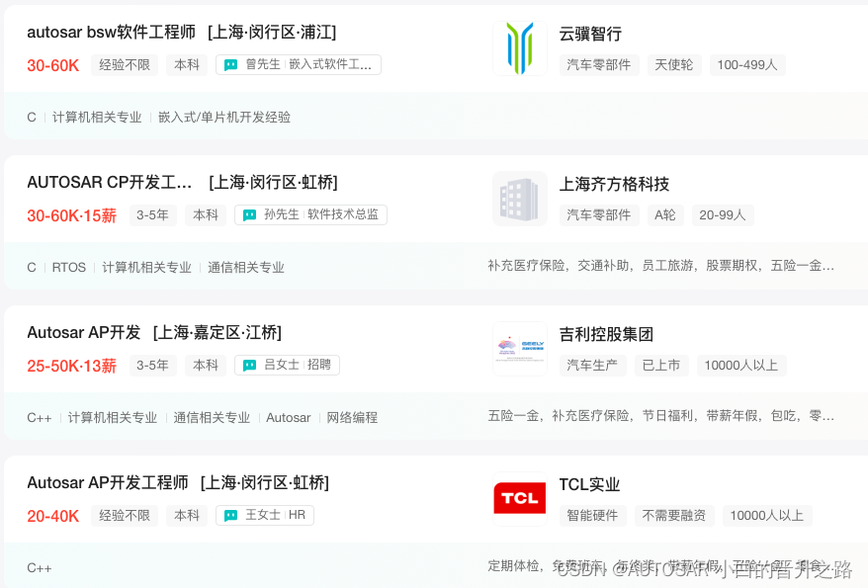
Task: Click the 30-60K·15薪 salary
Action: tap(72, 215)
